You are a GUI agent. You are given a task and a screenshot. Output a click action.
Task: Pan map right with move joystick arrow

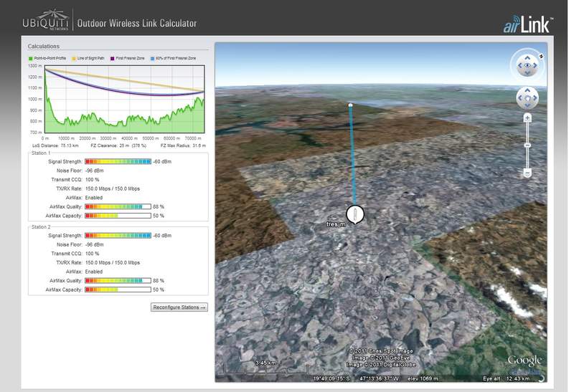[535, 98]
